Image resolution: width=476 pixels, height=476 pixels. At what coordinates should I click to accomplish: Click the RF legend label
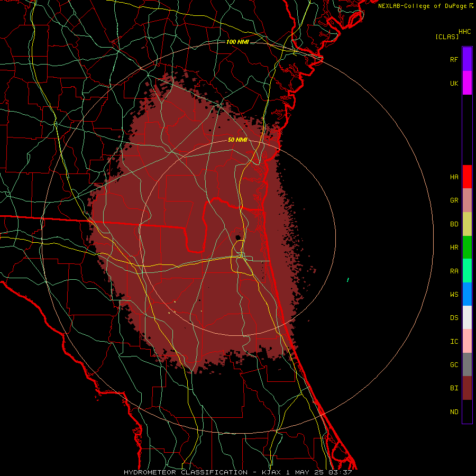[454, 59]
